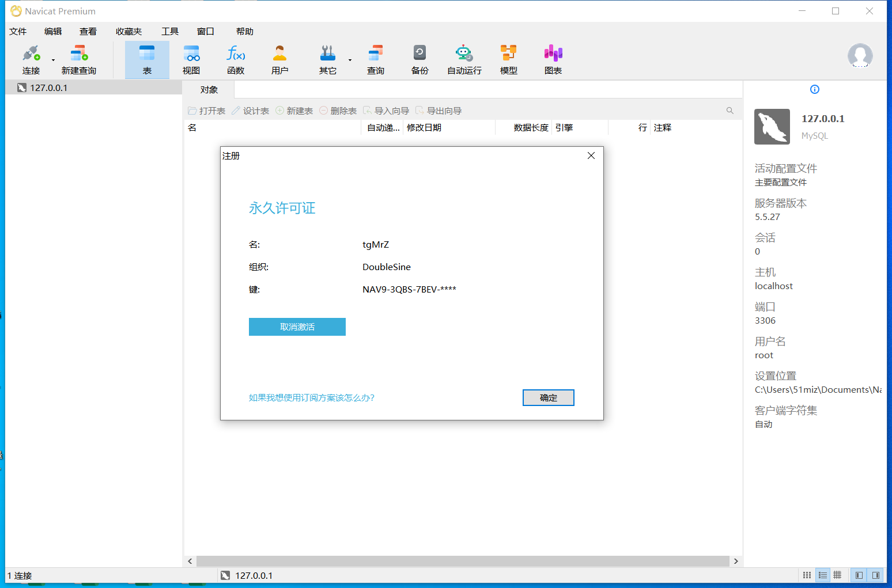Open the Charts (图表) toolbar icon
The width and height of the screenshot is (892, 588).
click(x=553, y=59)
